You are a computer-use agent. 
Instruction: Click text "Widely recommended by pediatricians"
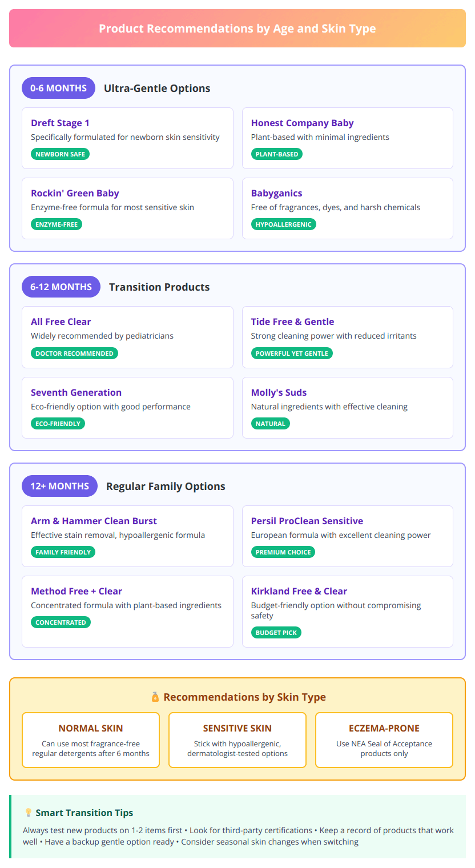pyautogui.click(x=102, y=336)
